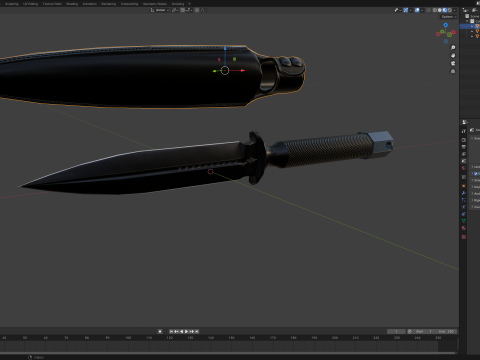Viewport: 480px width, 360px height.
Task: Open the Compositing workspace tab
Action: (x=129, y=4)
